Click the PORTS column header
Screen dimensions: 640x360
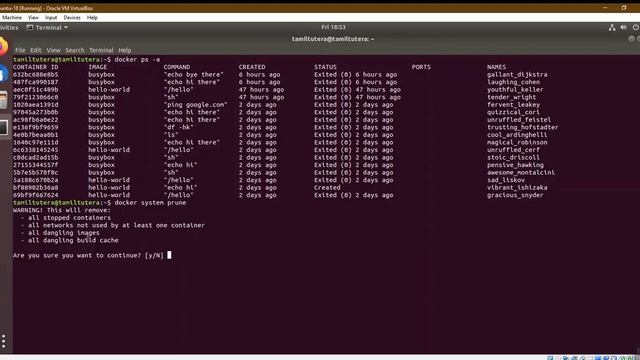421,67
